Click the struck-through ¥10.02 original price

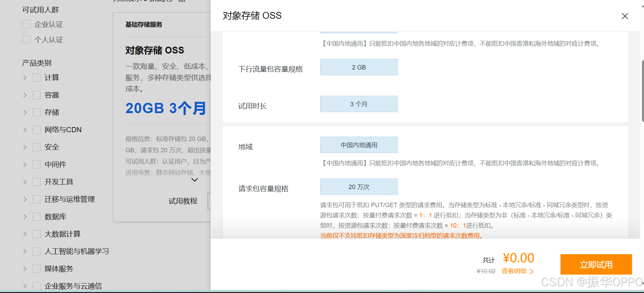(x=486, y=271)
